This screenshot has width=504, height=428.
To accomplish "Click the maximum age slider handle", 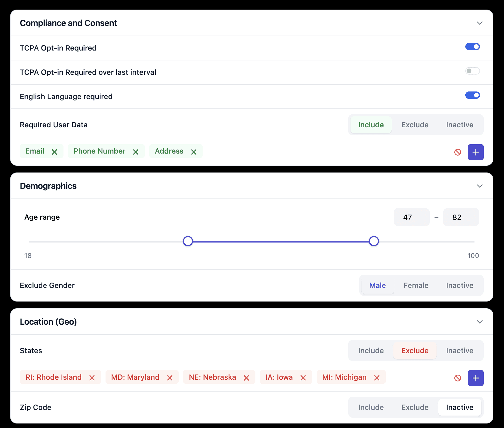I will 374,241.
